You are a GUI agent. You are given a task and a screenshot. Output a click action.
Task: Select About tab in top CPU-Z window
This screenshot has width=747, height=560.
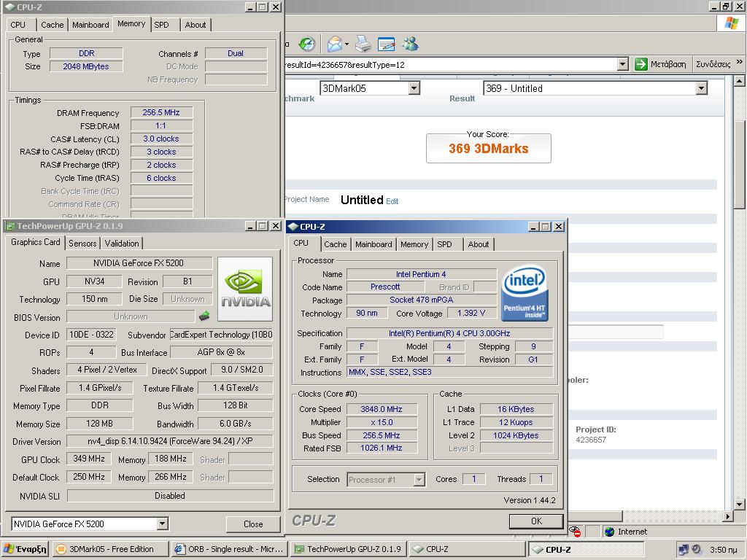point(196,25)
